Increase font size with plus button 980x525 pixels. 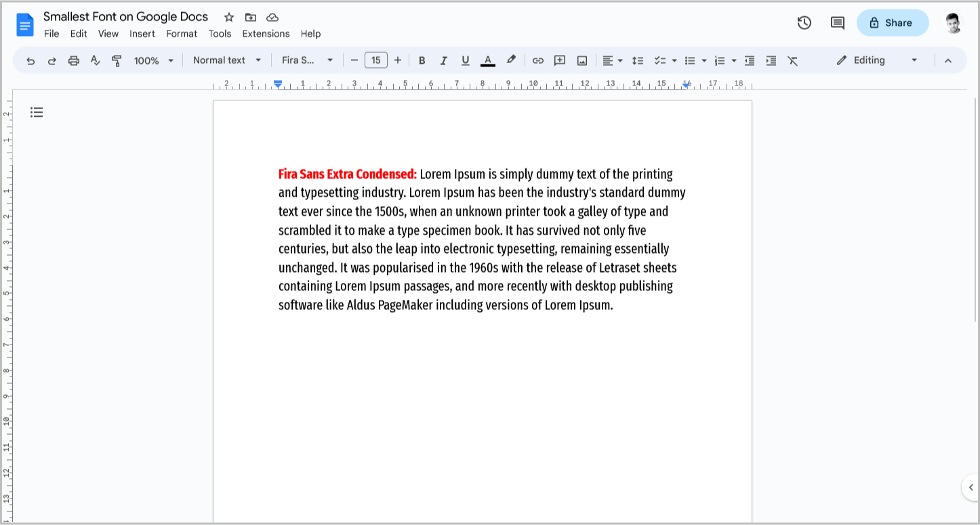(x=398, y=60)
